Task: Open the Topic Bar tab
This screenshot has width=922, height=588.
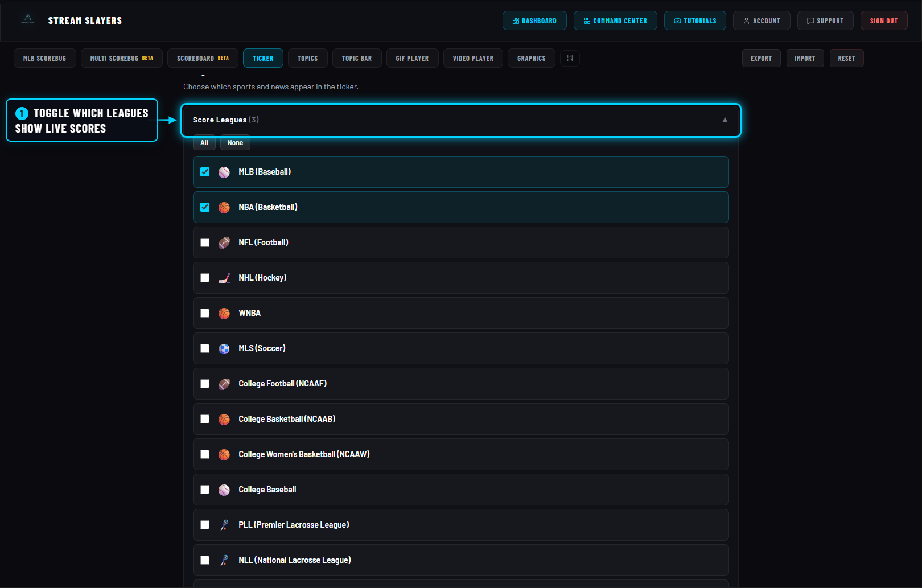Action: coord(356,59)
